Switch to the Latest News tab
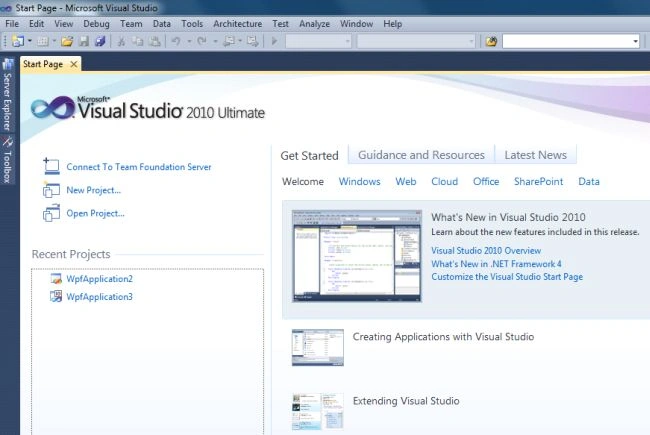The width and height of the screenshot is (650, 435). tap(536, 155)
